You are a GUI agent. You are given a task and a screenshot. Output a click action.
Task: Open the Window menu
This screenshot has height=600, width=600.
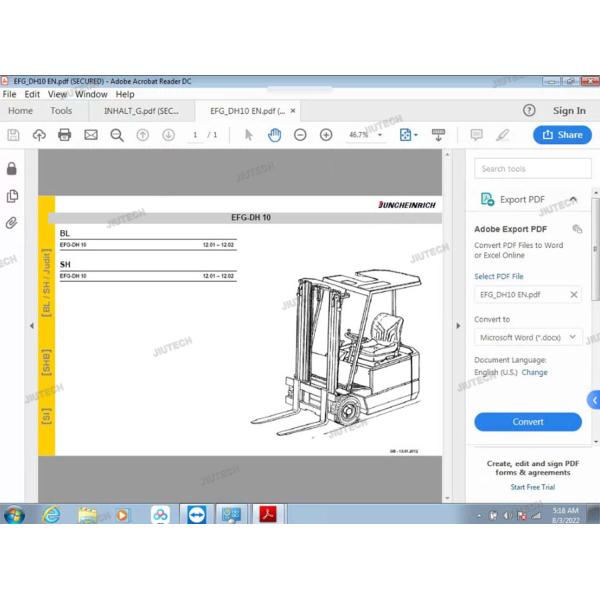click(91, 94)
